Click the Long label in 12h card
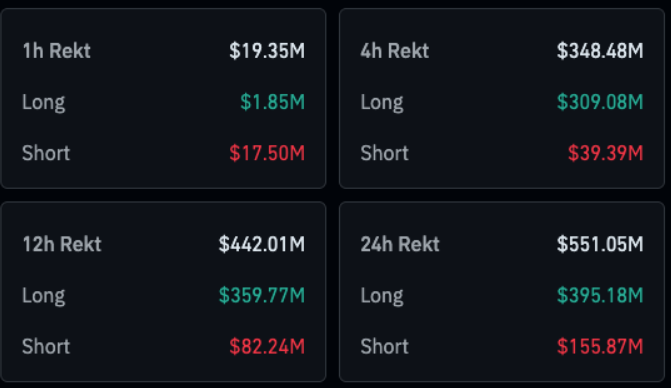This screenshot has height=388, width=671. point(44,296)
